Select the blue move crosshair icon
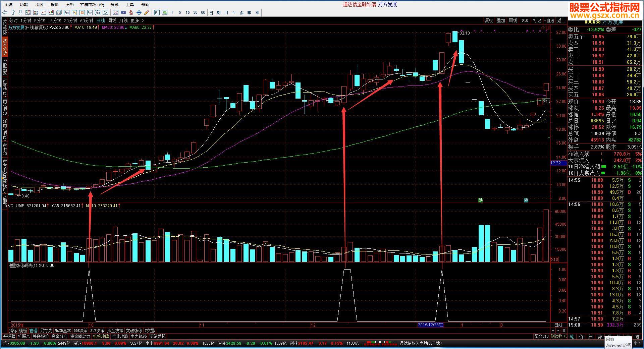The width and height of the screenshot is (644, 349). pyautogui.click(x=139, y=12)
